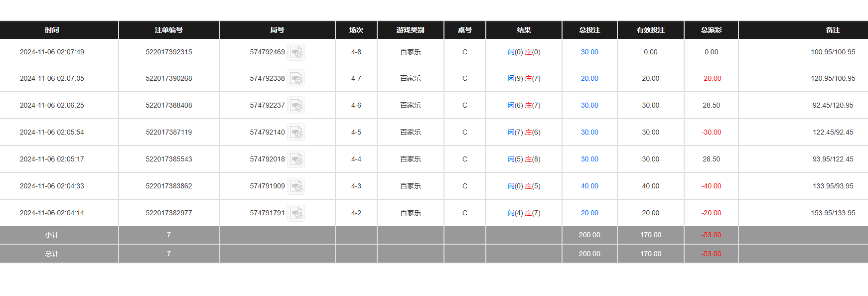Viewport: 868px width, 296px height.
Task: Click the 注单编号 column header
Action: coord(168,30)
